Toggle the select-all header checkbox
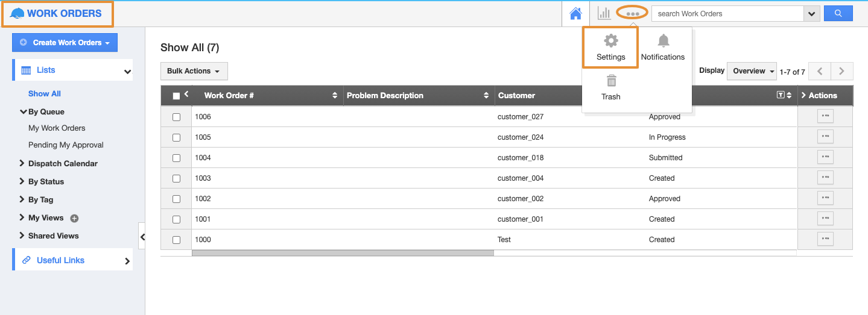868x315 pixels. (176, 96)
